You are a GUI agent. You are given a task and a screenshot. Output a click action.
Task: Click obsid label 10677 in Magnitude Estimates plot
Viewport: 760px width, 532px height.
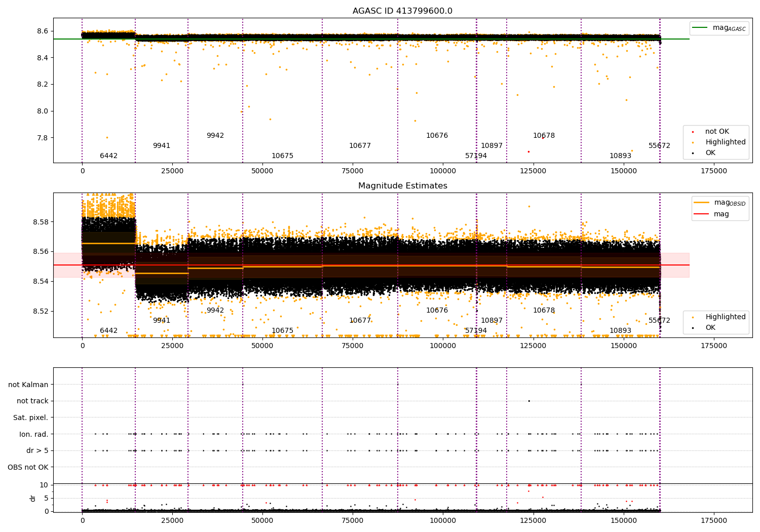[360, 321]
